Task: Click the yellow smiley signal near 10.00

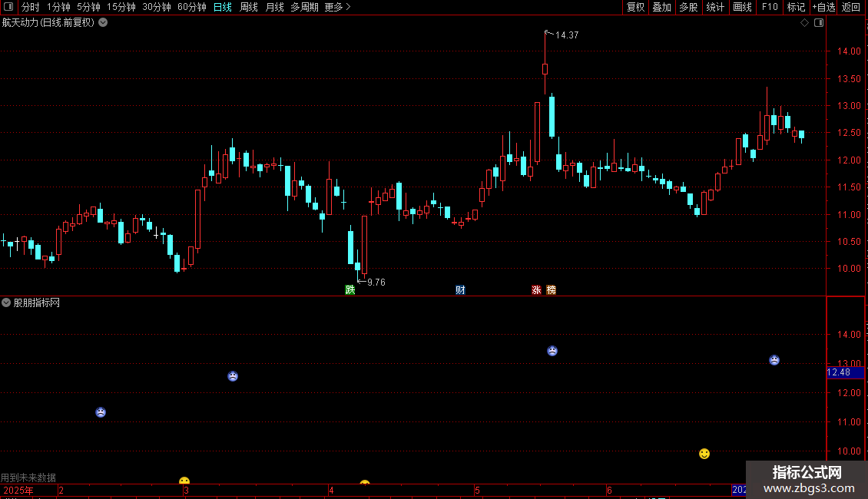Action: tap(704, 454)
